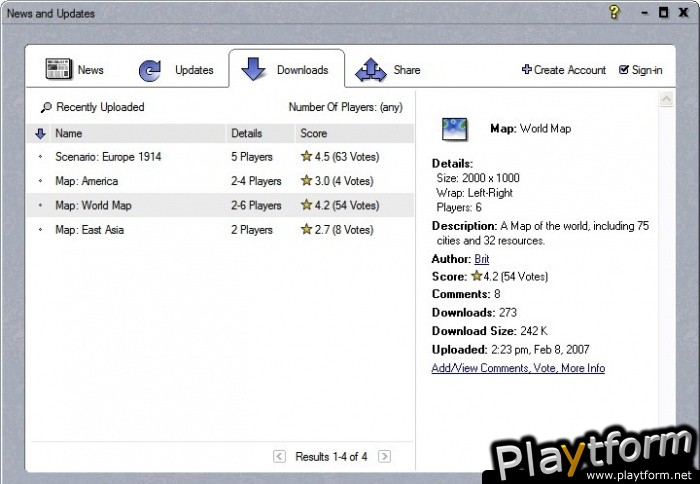The width and height of the screenshot is (700, 484).
Task: Click the World Map thumbnail image
Action: pyautogui.click(x=454, y=129)
